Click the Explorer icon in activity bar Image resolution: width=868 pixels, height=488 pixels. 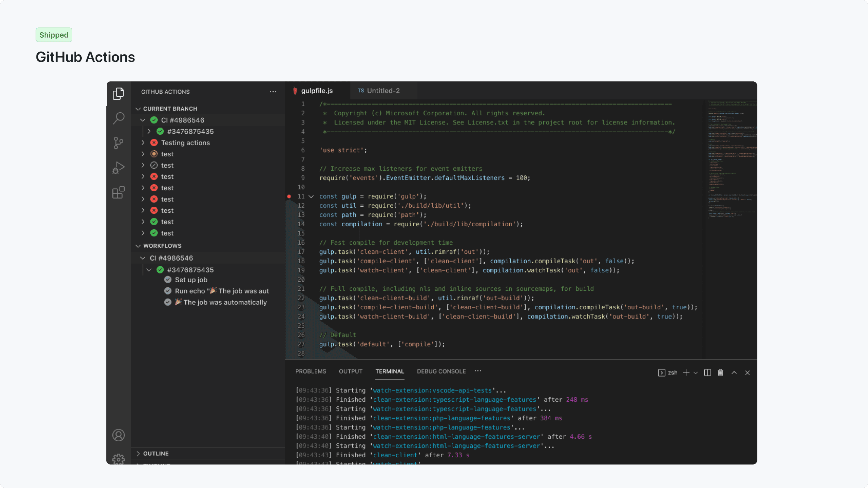(x=119, y=94)
